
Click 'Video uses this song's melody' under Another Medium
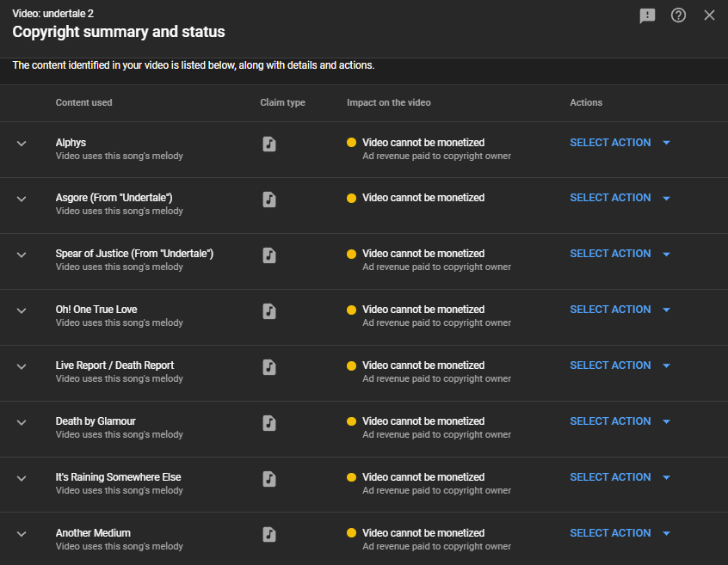(120, 546)
